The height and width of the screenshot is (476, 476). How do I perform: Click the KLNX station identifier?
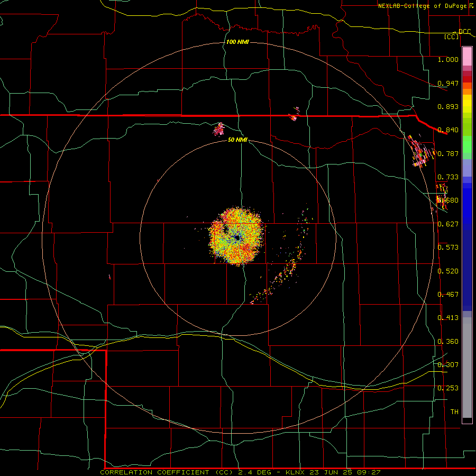point(296,472)
